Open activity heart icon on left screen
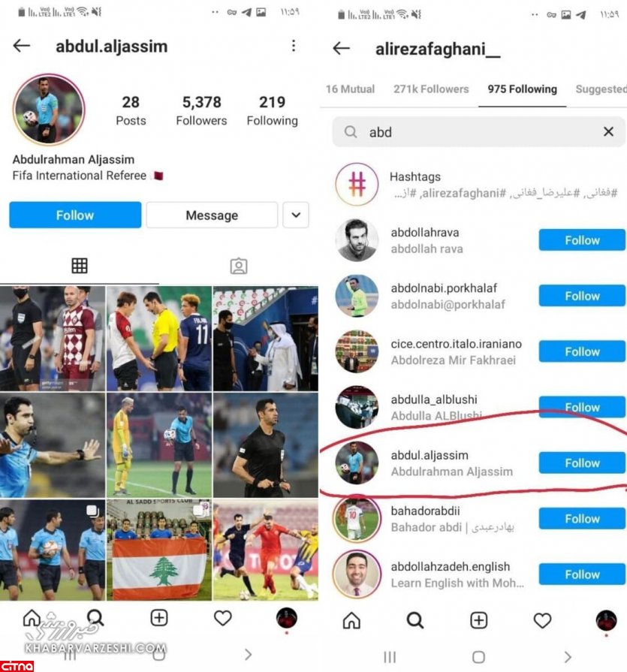Image resolution: width=627 pixels, height=672 pixels. [x=223, y=618]
